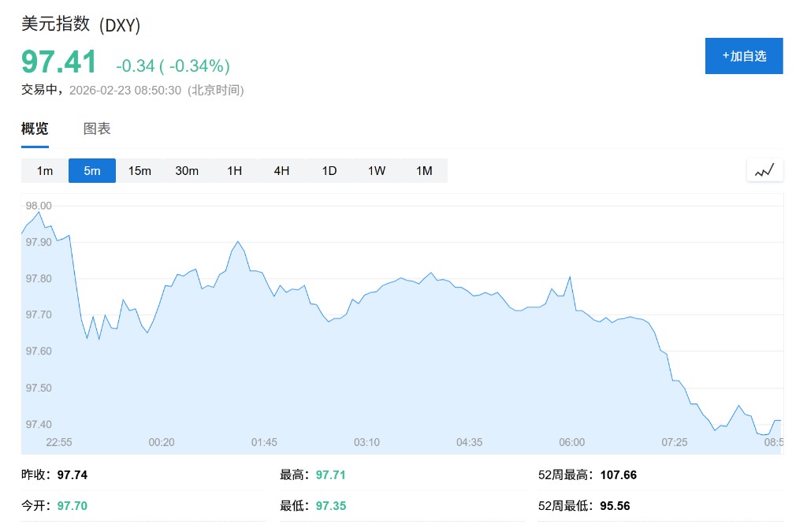Image resolution: width=807 pixels, height=532 pixels.
Task: Click the 最低 value 97.35
Action: (330, 506)
